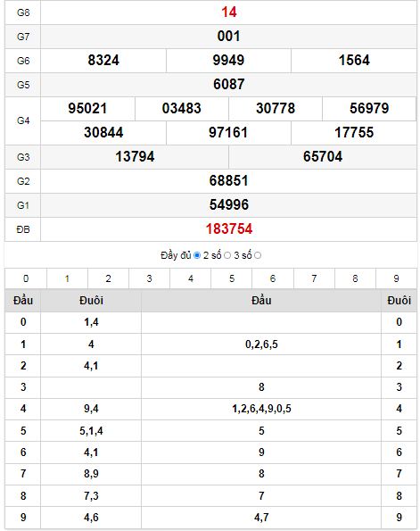Click the G8 prize number 14
The height and width of the screenshot is (531, 420).
point(229,12)
